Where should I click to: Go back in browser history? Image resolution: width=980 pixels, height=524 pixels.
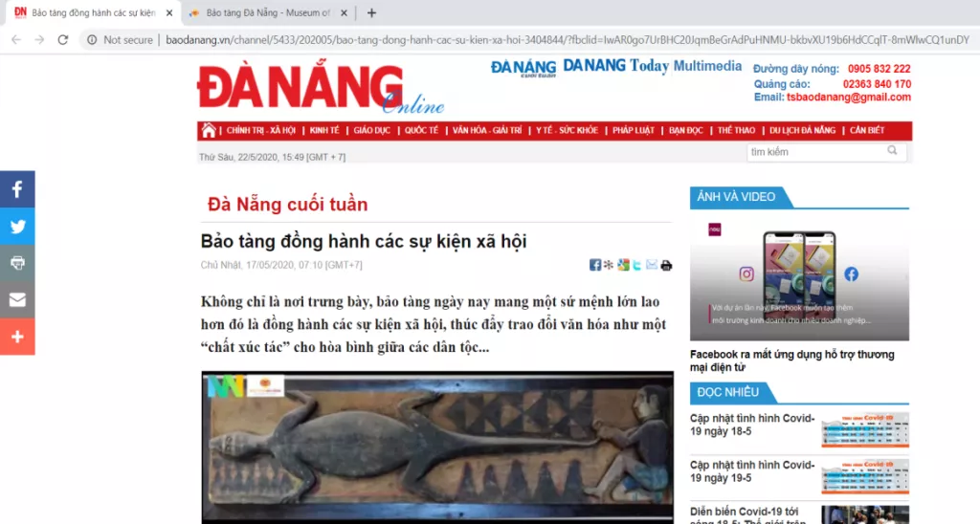[x=16, y=39]
